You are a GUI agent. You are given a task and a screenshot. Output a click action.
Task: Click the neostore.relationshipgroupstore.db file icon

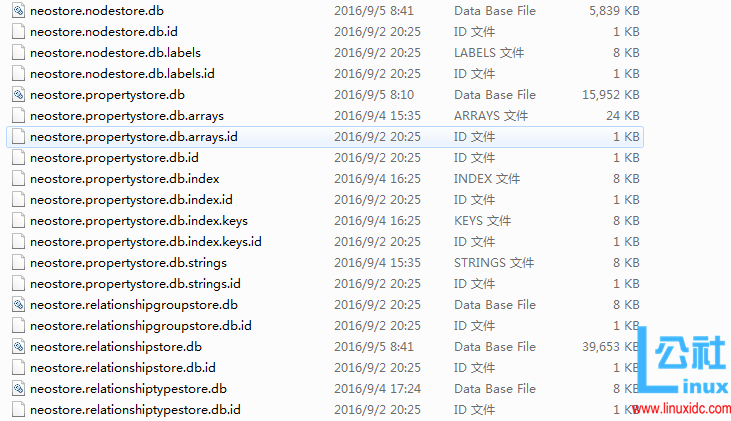[x=18, y=304]
